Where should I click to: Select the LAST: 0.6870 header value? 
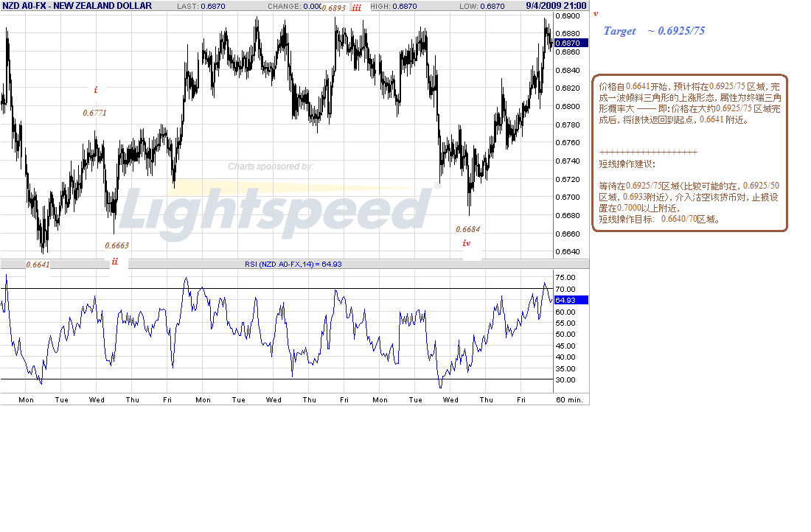tap(201, 6)
